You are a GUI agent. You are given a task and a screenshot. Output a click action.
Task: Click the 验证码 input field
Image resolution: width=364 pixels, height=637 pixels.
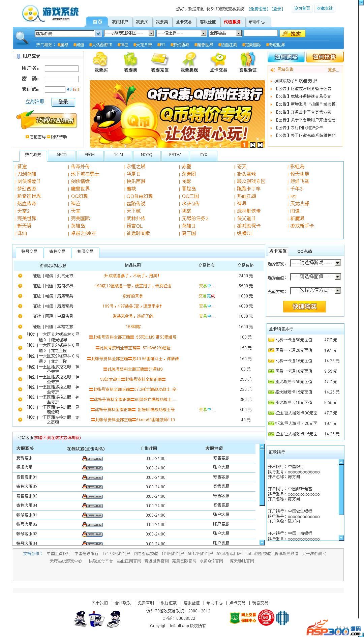point(55,89)
